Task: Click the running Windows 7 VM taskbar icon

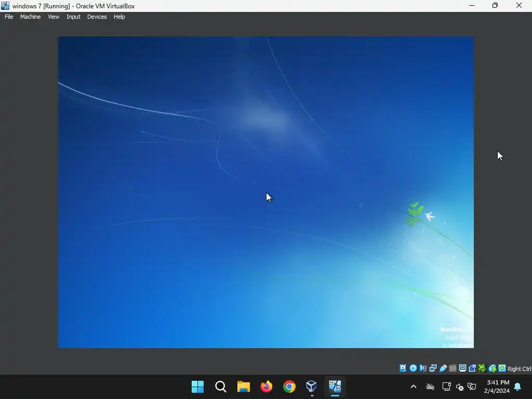Action: (x=335, y=387)
